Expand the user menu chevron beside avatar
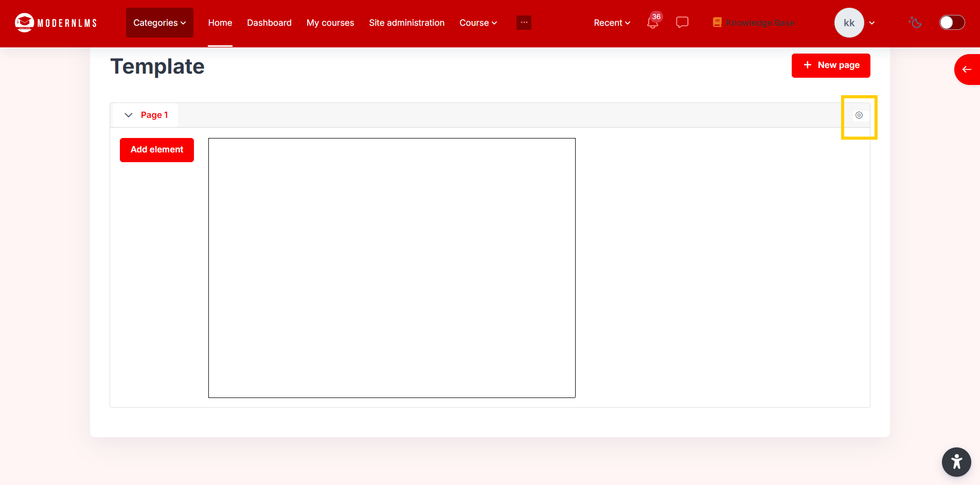 tap(872, 23)
